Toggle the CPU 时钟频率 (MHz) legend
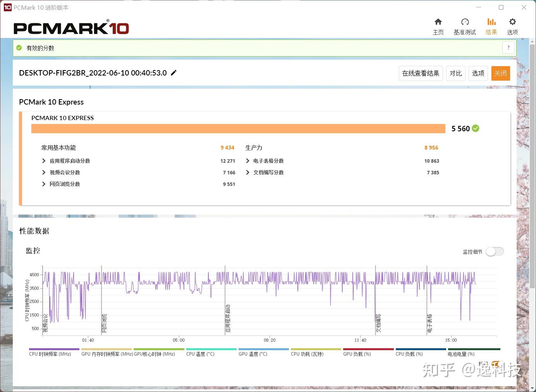Viewport: 536px width, 392px height. pyautogui.click(x=54, y=352)
